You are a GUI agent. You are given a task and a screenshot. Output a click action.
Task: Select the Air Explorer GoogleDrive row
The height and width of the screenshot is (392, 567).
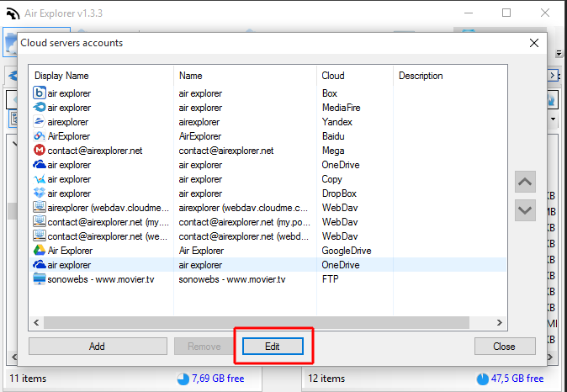click(x=268, y=250)
